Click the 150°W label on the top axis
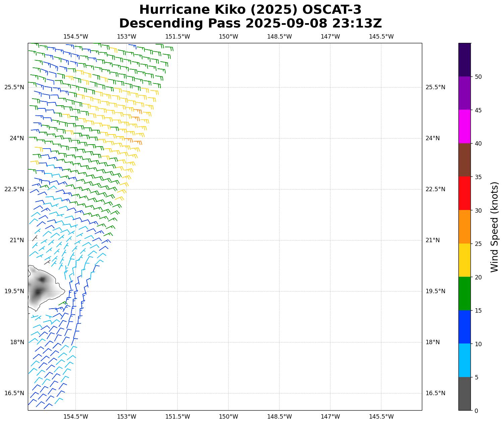 (229, 37)
